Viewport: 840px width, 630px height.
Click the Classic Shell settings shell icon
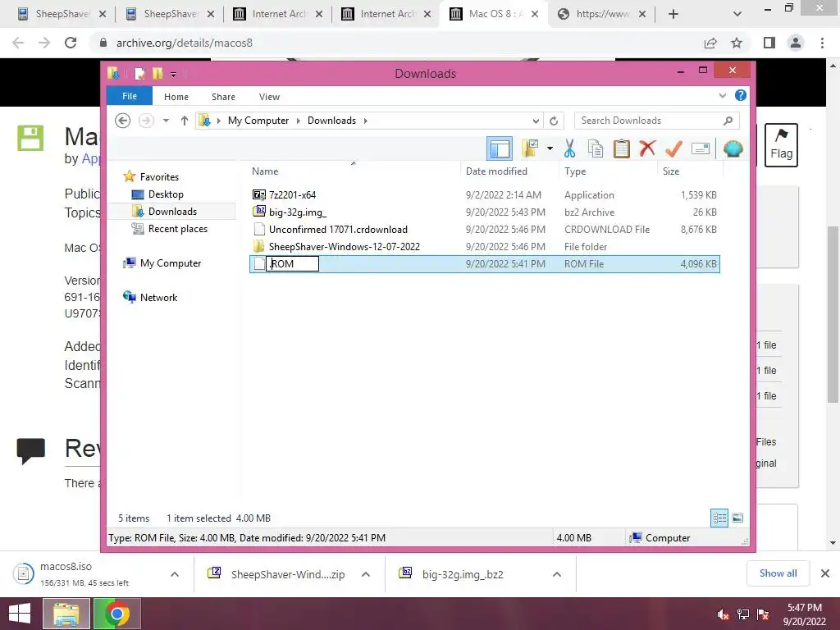[733, 148]
